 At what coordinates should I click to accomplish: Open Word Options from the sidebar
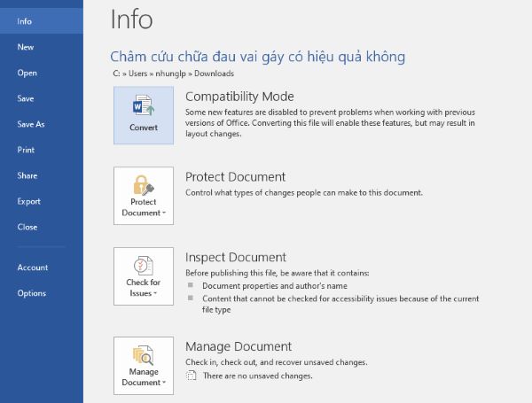32,293
